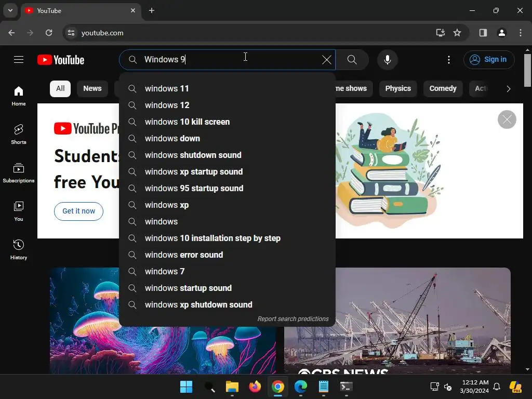The height and width of the screenshot is (399, 532).
Task: Open the YouTube hamburger guide menu
Action: [19, 60]
